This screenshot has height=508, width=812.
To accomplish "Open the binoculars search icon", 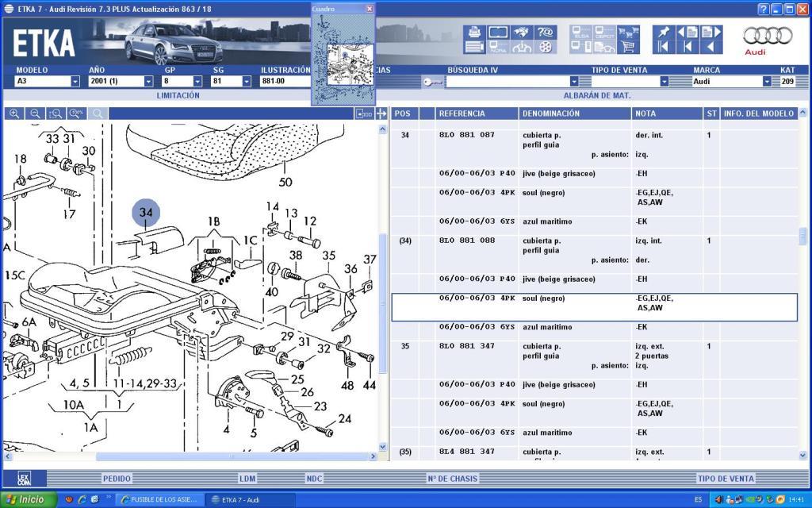I will (x=522, y=33).
